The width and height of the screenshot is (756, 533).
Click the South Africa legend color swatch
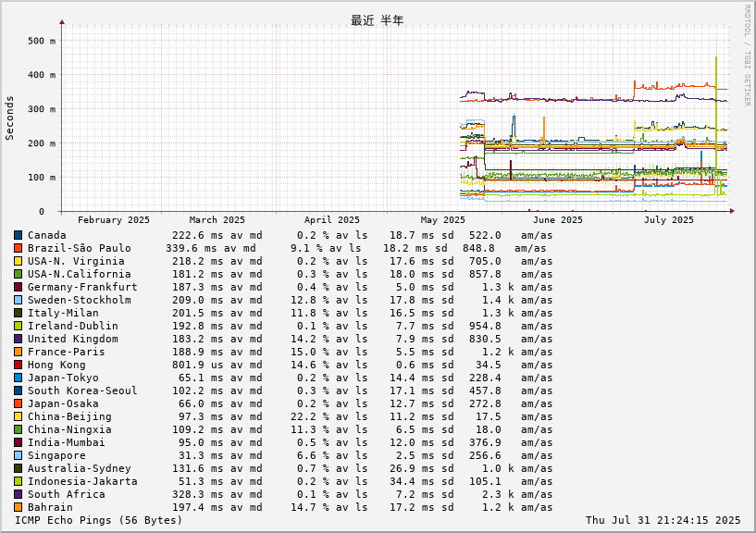pyautogui.click(x=18, y=494)
